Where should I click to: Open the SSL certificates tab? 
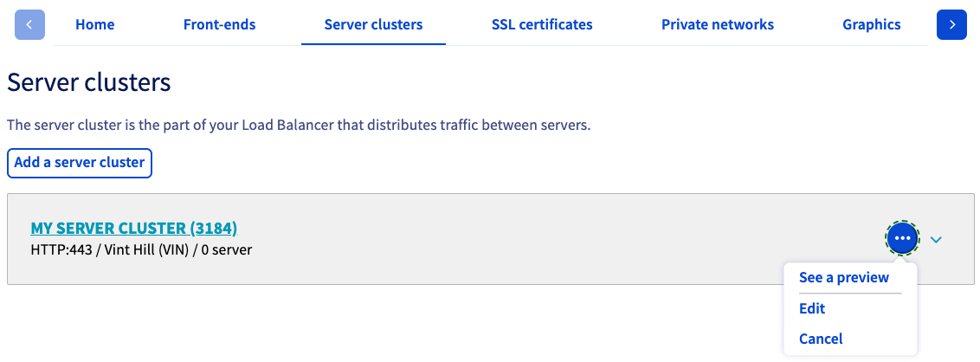click(542, 25)
